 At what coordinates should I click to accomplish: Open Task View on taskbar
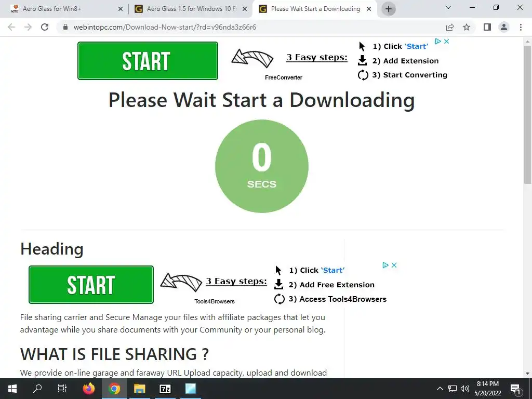click(62, 389)
